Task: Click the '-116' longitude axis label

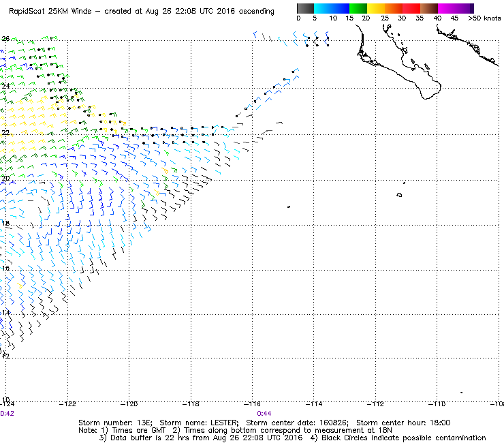Action: pyautogui.click(x=252, y=403)
